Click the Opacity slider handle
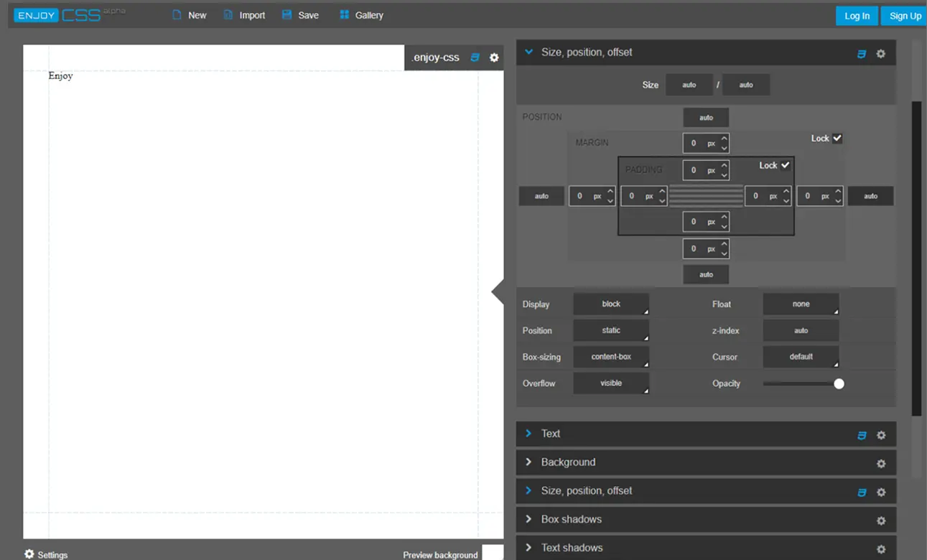Screen dimensions: 927x560 click(839, 384)
